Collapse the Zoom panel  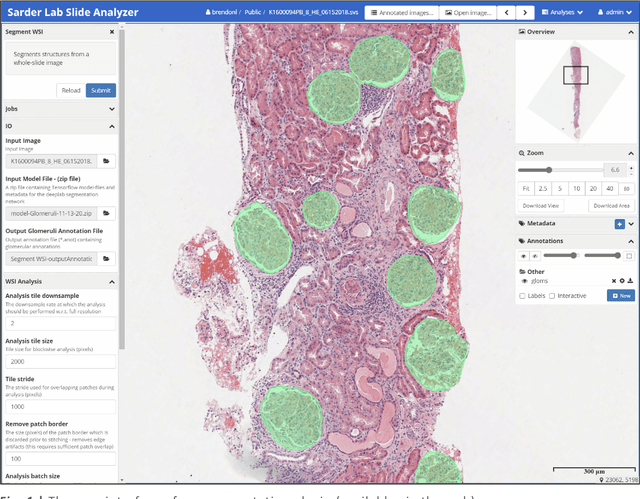point(630,152)
